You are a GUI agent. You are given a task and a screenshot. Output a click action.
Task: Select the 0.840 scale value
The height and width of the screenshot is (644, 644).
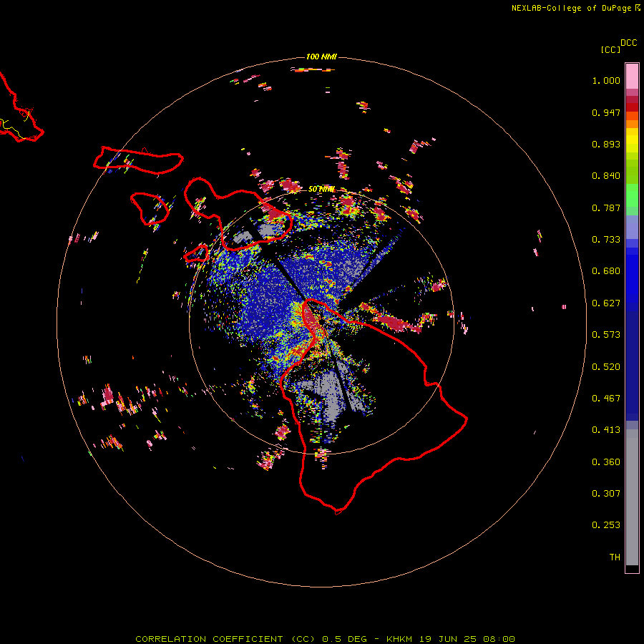606,176
